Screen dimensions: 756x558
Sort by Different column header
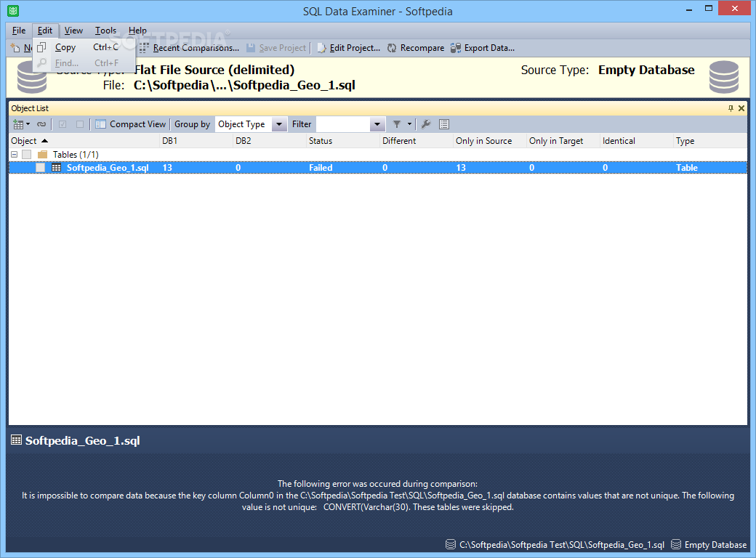(x=416, y=141)
